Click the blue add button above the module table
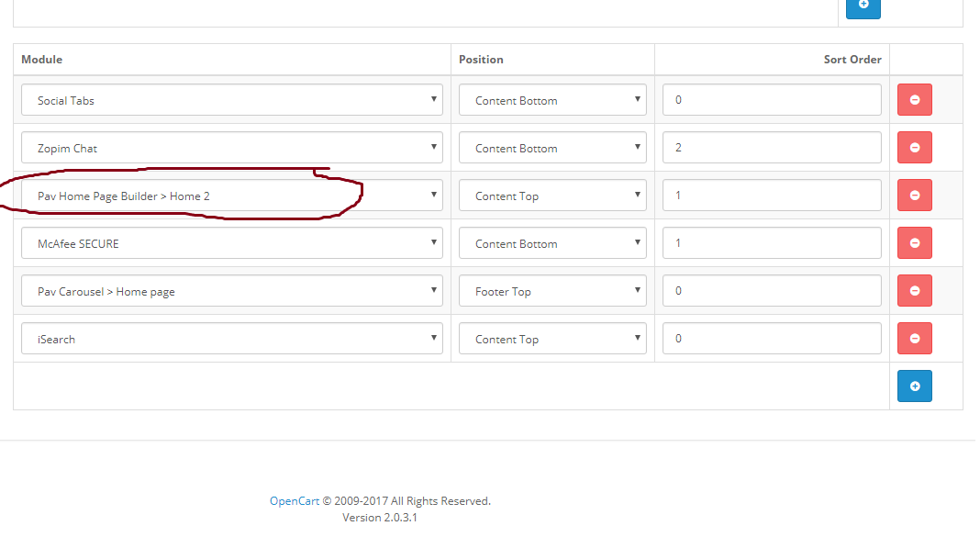The image size is (980, 537). [x=863, y=7]
